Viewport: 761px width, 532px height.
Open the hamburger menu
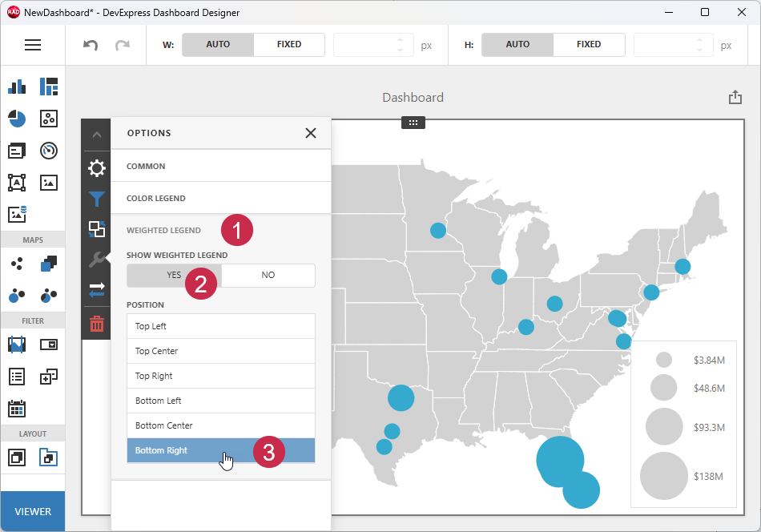(33, 45)
